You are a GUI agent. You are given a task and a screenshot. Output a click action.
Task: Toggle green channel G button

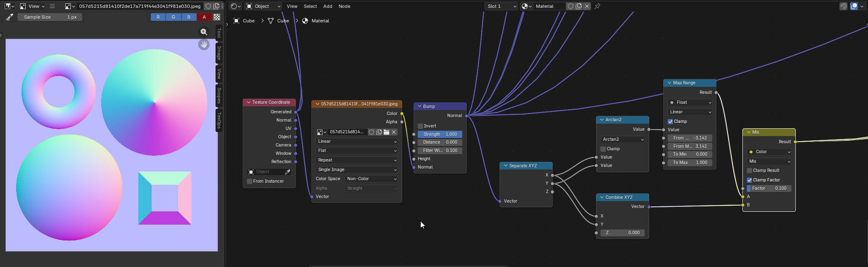pos(173,17)
